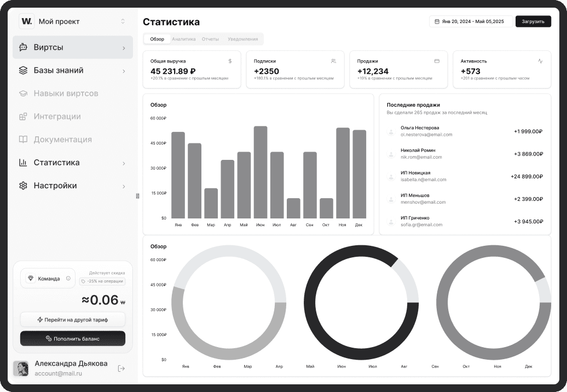Expand the Виртсы sidebar section

coord(124,48)
